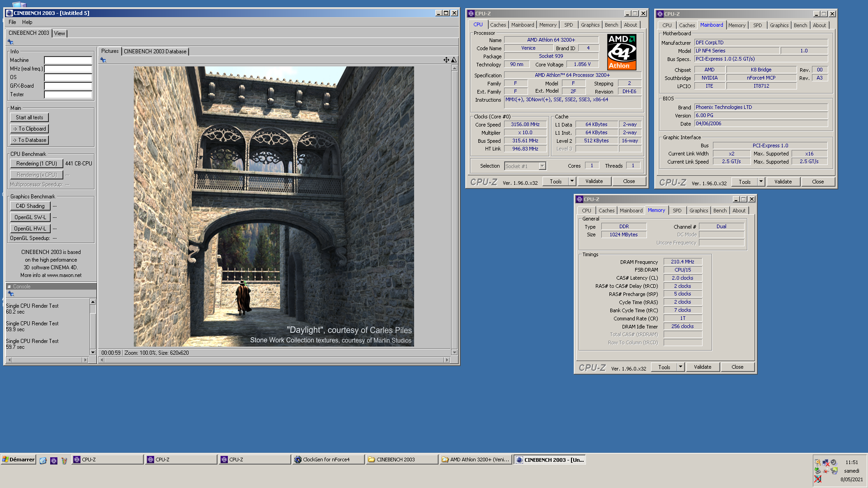
Task: Click the move arrows icon above the picture
Action: click(446, 60)
